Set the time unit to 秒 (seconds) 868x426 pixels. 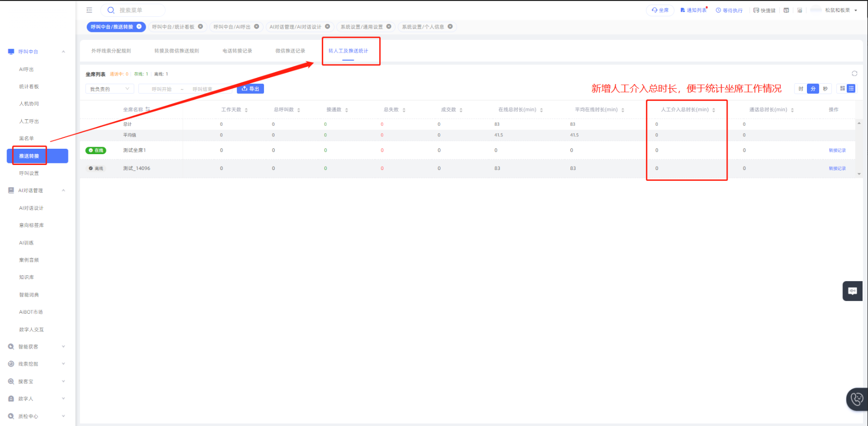click(x=825, y=89)
